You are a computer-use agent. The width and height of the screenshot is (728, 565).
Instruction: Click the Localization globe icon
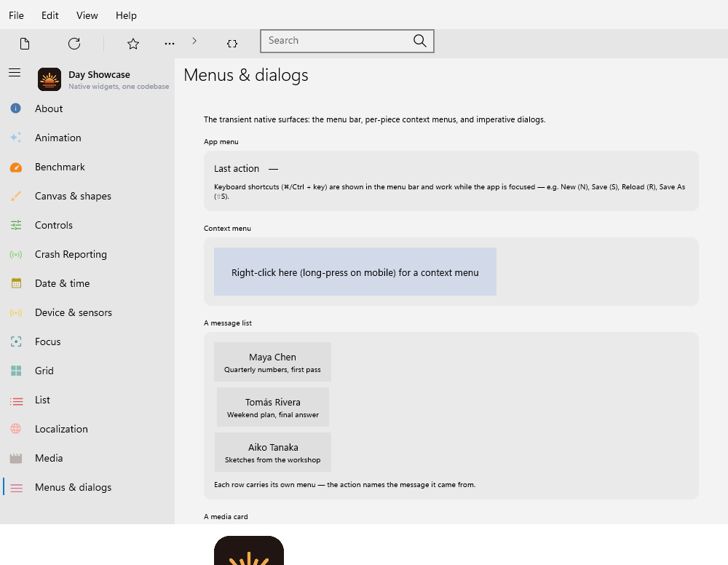[16, 429]
